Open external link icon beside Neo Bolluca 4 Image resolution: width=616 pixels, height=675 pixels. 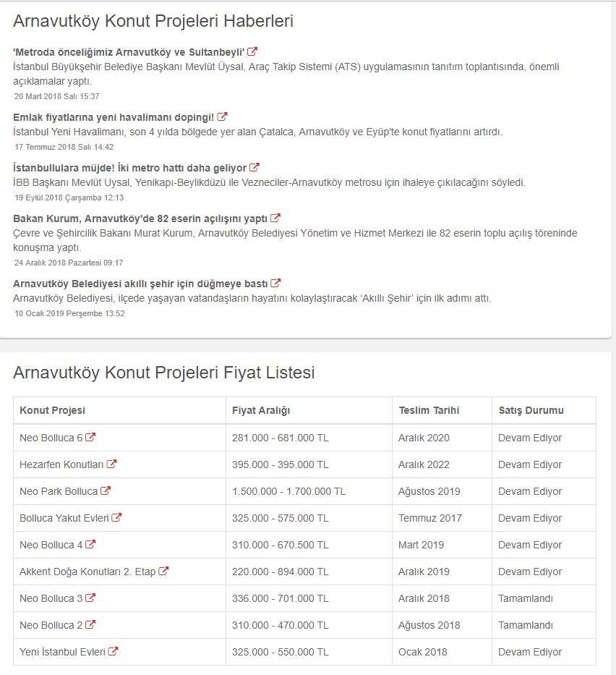[x=90, y=544]
